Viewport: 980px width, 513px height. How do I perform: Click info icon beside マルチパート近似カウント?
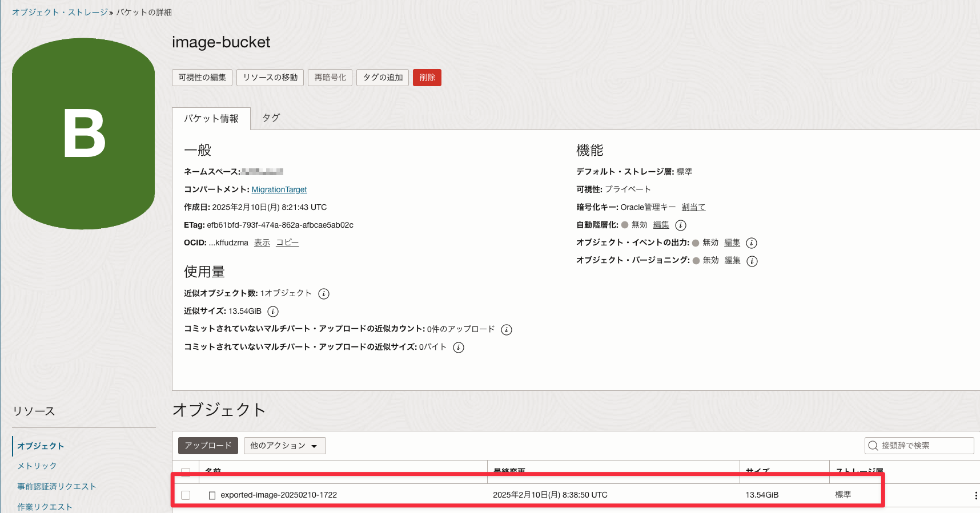pos(507,330)
